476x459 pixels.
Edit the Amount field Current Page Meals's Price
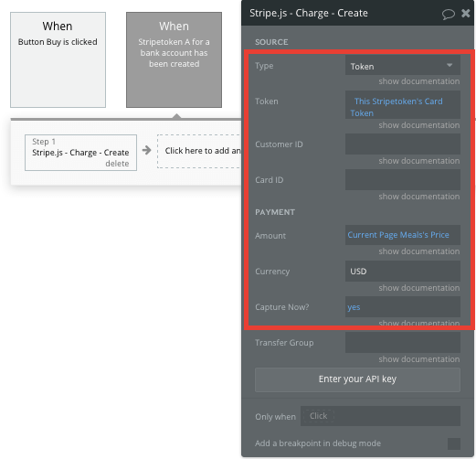[x=403, y=235]
